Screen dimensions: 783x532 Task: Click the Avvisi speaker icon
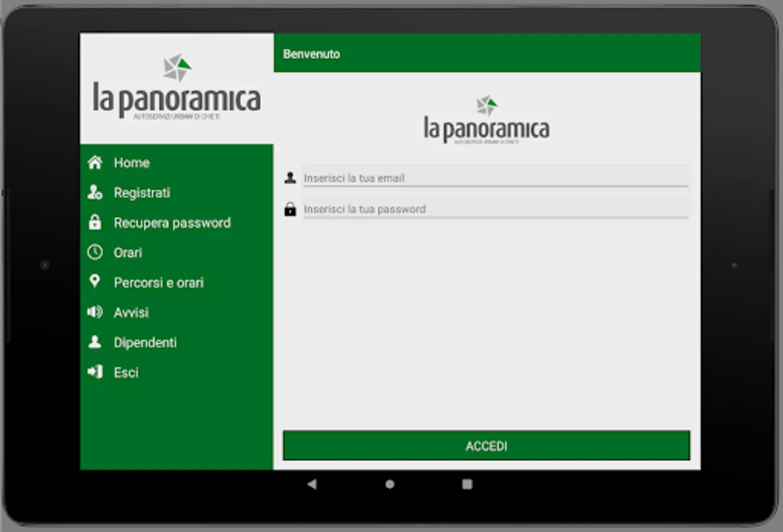[95, 312]
